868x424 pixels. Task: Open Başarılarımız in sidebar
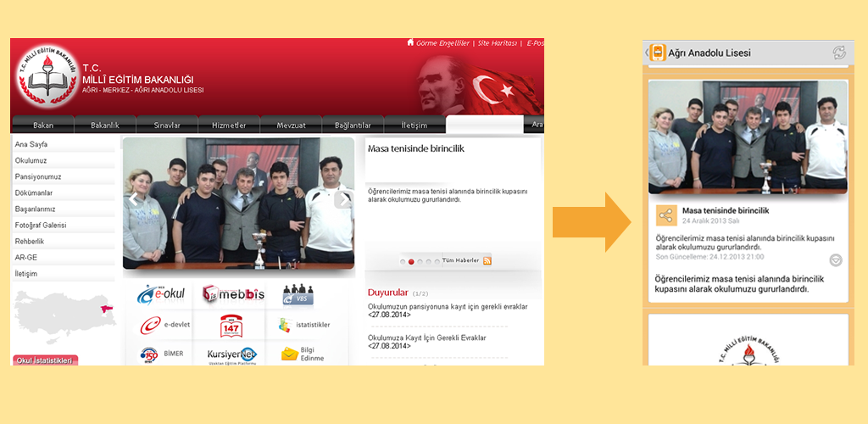[x=63, y=209]
